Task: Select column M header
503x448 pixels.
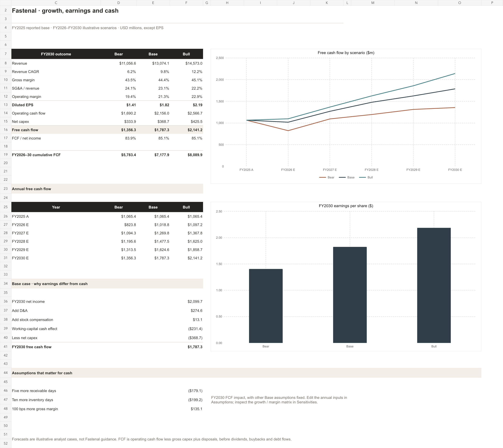Action: [373, 3]
